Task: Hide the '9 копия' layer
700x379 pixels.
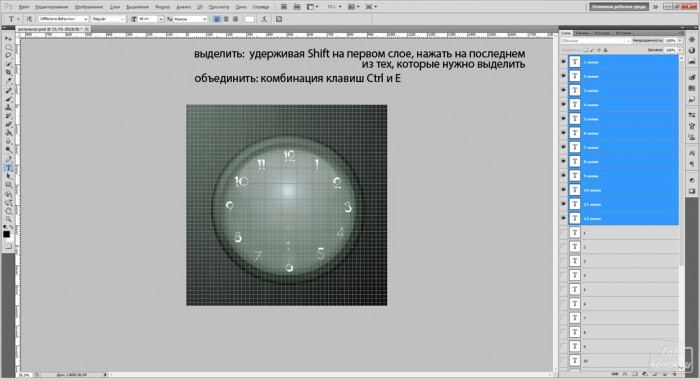Action: point(563,175)
